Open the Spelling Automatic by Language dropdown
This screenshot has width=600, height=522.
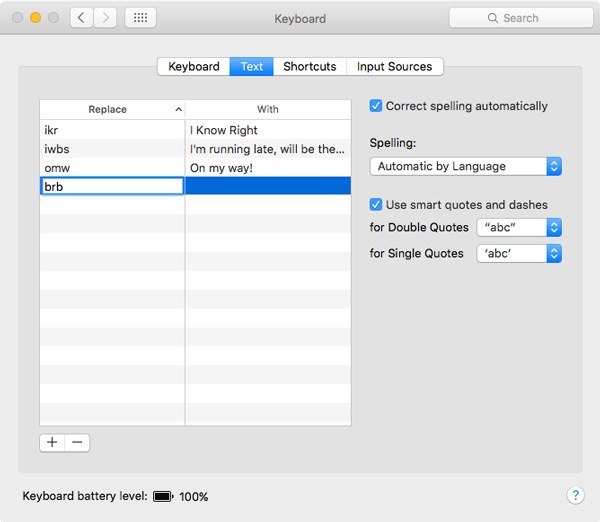pyautogui.click(x=466, y=166)
